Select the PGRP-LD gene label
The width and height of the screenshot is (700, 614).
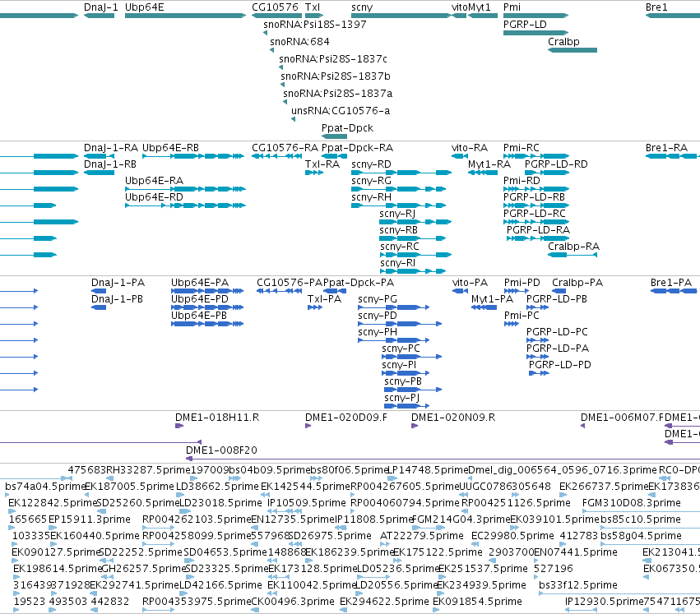coord(525,25)
